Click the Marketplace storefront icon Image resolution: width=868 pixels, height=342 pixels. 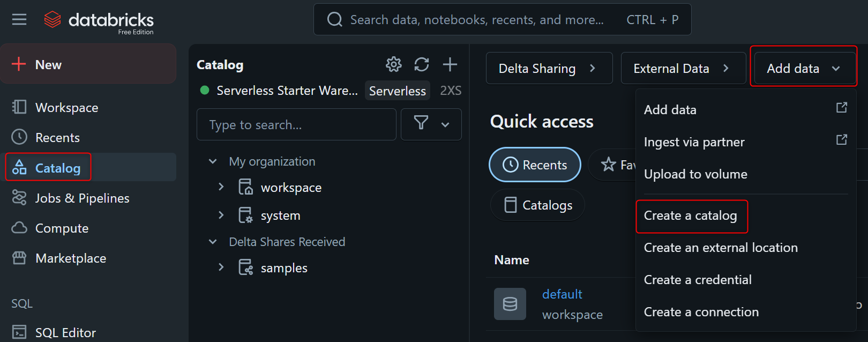(x=19, y=258)
